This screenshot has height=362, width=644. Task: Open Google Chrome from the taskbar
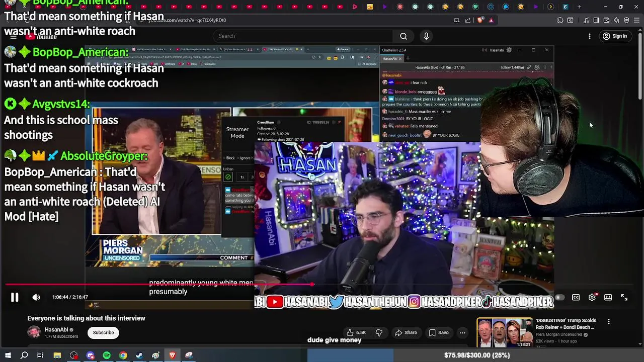point(123,355)
